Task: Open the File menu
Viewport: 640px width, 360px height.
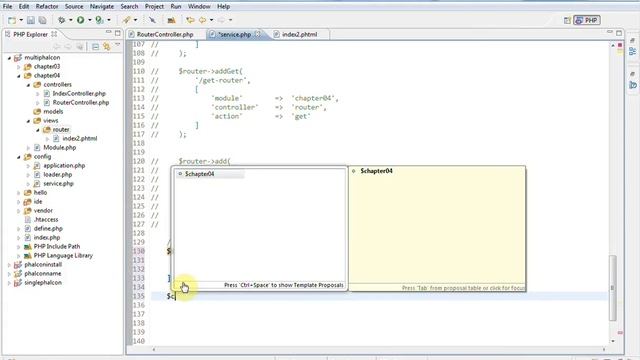Action: click(7, 7)
